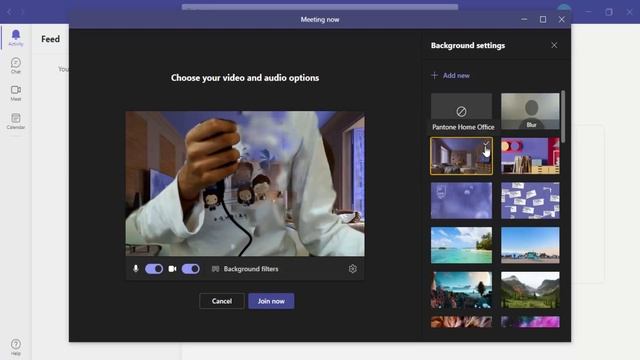Image resolution: width=640 pixels, height=360 pixels.
Task: Click the background list scrollbar
Action: pos(563,117)
